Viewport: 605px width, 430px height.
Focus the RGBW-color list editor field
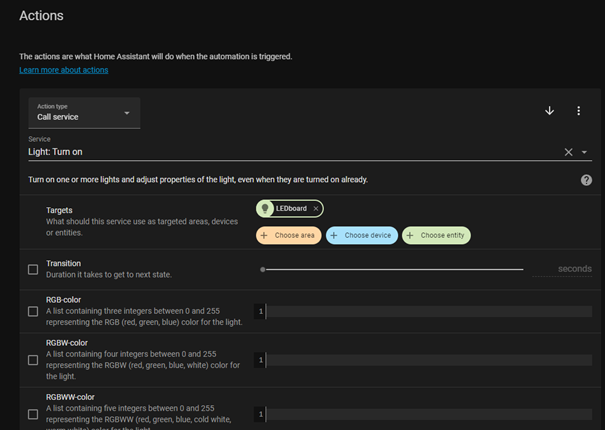click(x=423, y=360)
